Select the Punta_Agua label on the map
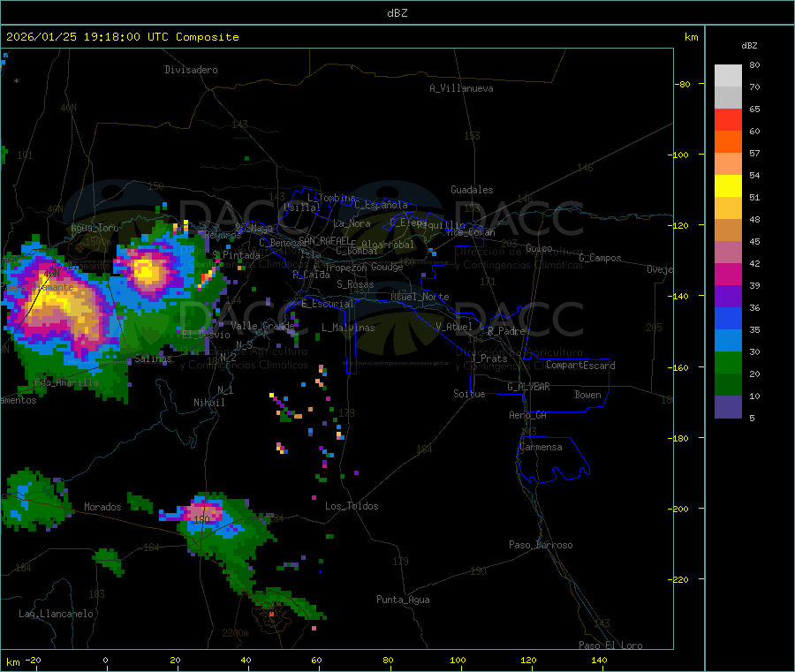 point(403,600)
